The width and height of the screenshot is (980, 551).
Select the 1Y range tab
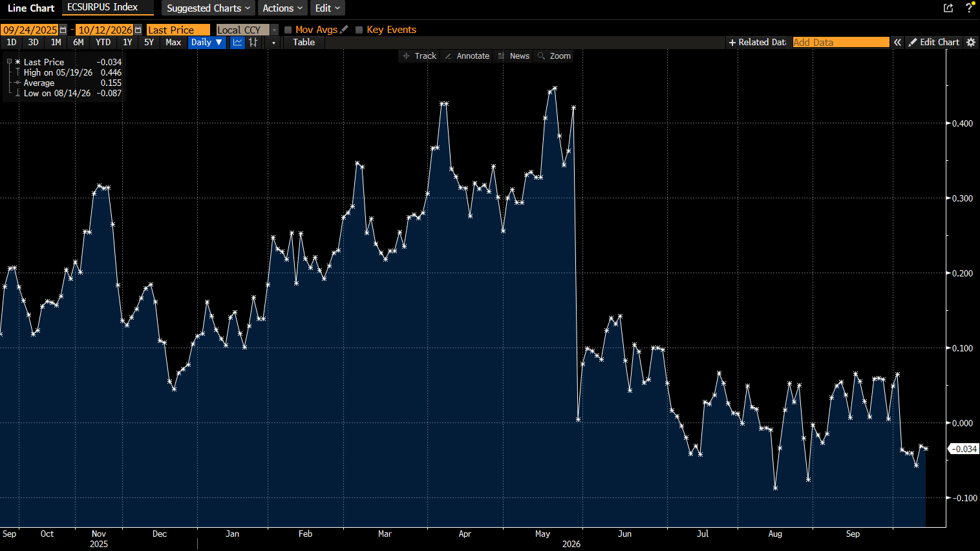coord(127,42)
